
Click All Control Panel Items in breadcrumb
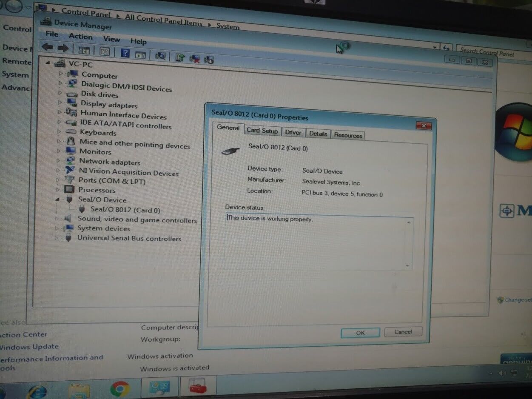pyautogui.click(x=164, y=20)
